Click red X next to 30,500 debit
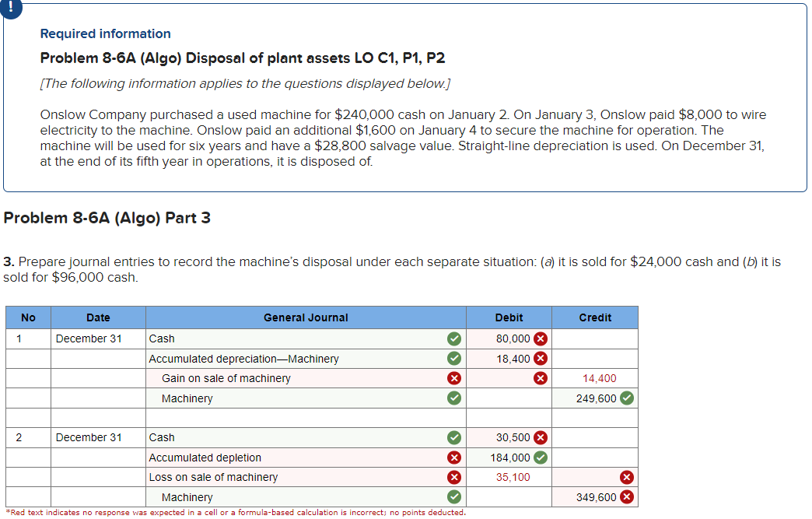The image size is (812, 519). (x=541, y=437)
